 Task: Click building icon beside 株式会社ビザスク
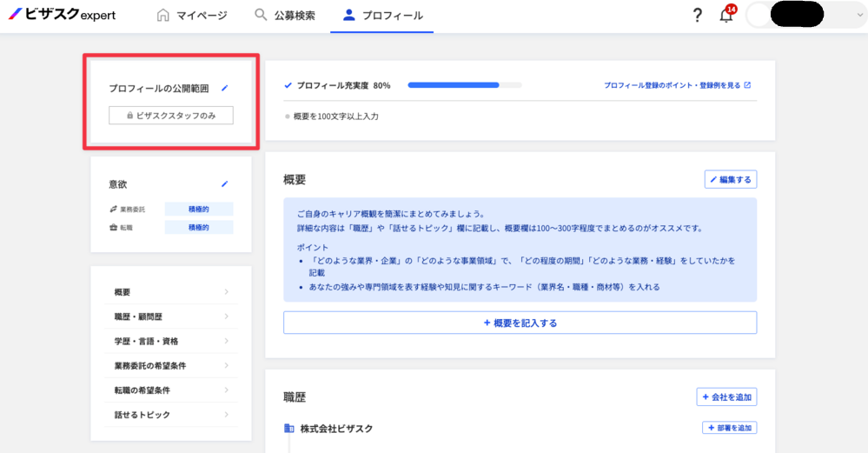tap(289, 428)
